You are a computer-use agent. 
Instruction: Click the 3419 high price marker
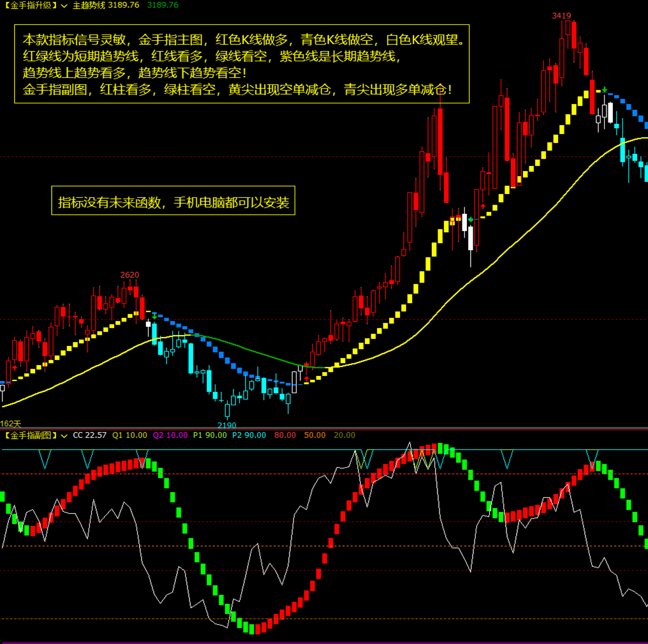click(x=561, y=15)
